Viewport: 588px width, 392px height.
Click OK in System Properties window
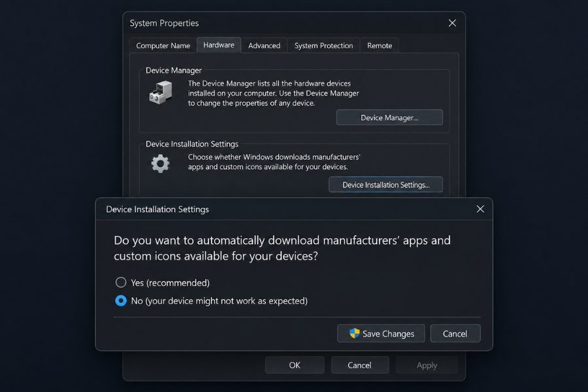[295, 365]
